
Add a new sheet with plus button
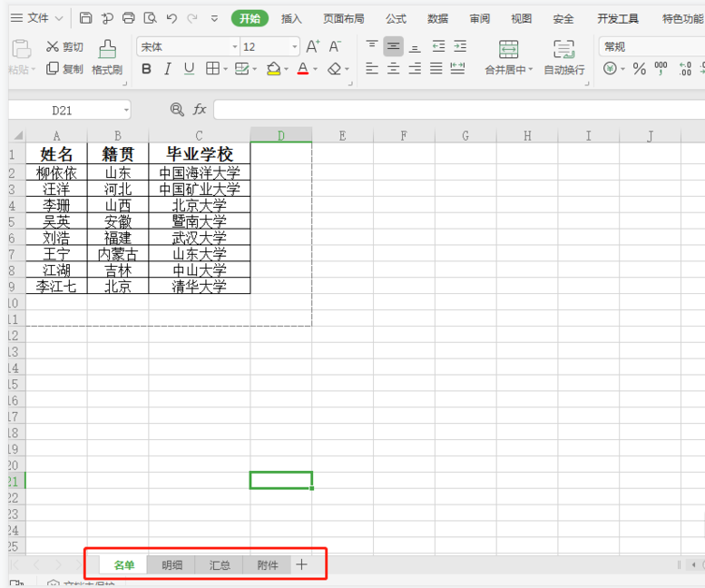[x=302, y=564]
